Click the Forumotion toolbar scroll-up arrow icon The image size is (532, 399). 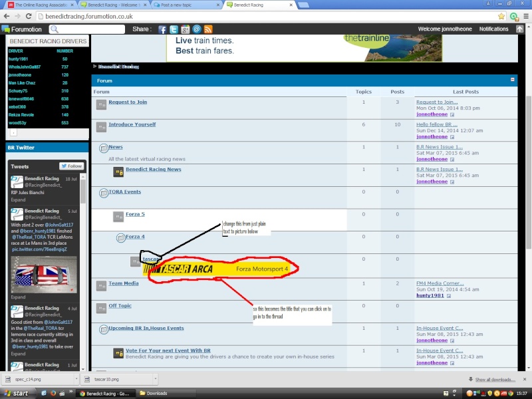[x=519, y=29]
